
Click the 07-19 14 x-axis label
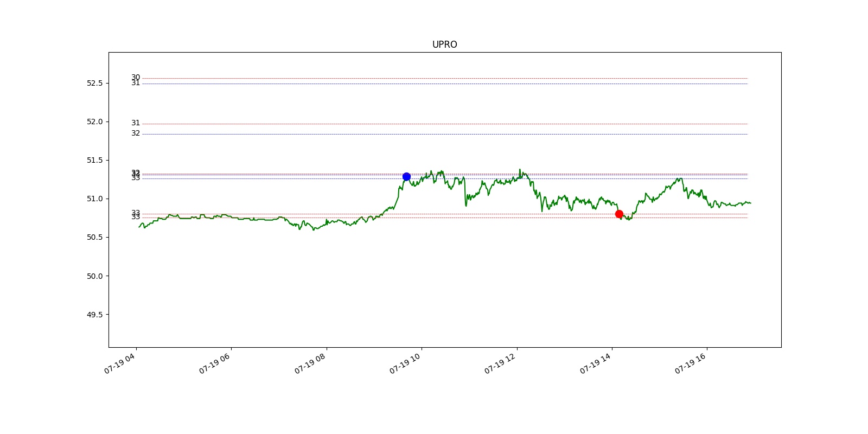point(596,363)
